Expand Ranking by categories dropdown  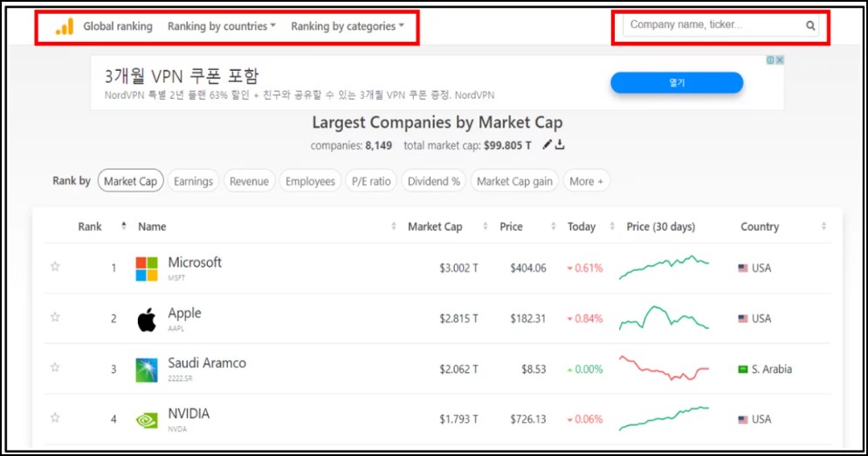tap(348, 26)
